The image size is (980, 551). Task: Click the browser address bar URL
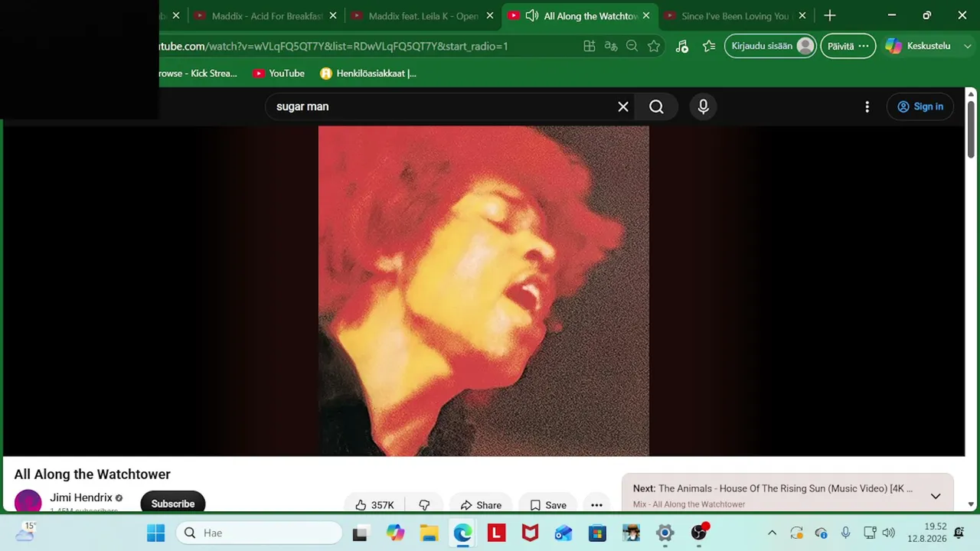(334, 46)
